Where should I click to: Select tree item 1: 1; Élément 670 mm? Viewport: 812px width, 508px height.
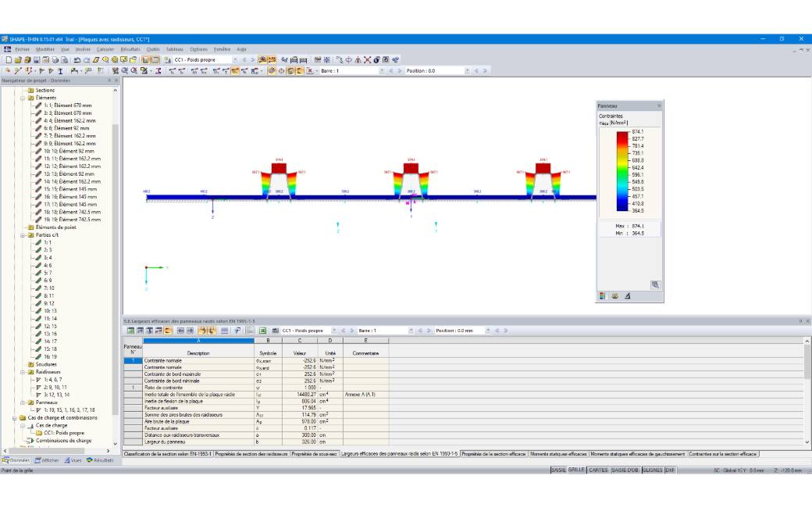pos(67,106)
